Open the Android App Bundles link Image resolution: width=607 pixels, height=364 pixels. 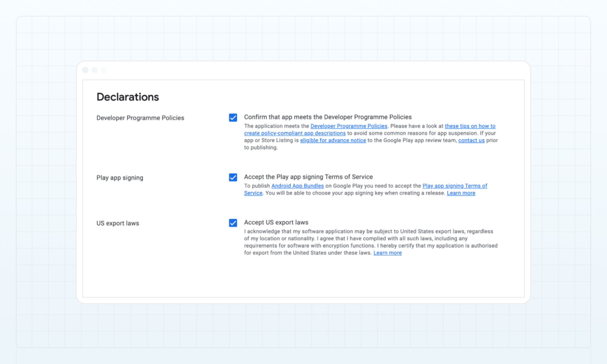click(x=297, y=186)
